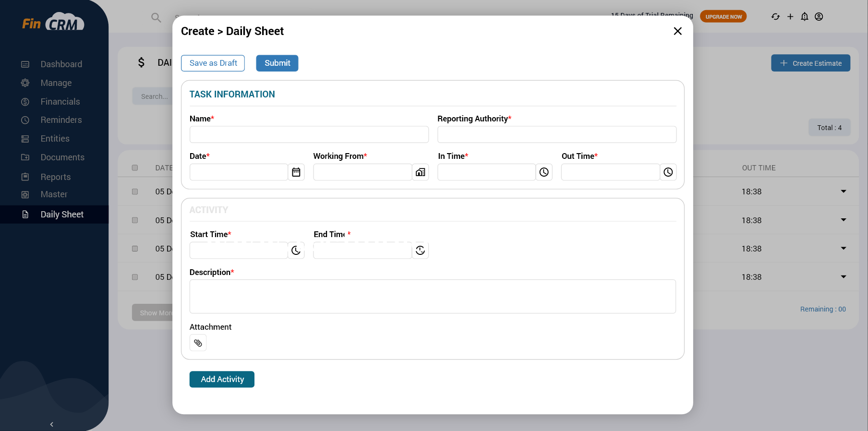Click the Master sidebar icon
This screenshot has width=868, height=431.
pyautogui.click(x=25, y=194)
